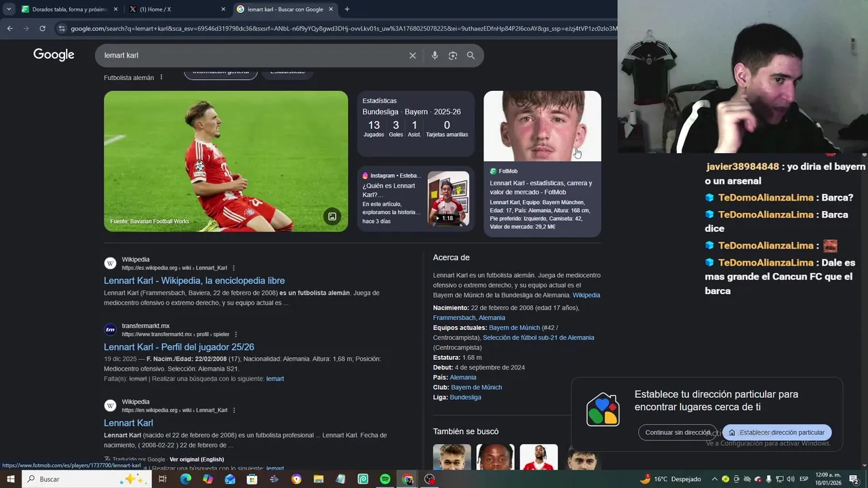Open the clock showing 12:09 a. m.
Screen dimensions: 868x488
click(x=829, y=479)
